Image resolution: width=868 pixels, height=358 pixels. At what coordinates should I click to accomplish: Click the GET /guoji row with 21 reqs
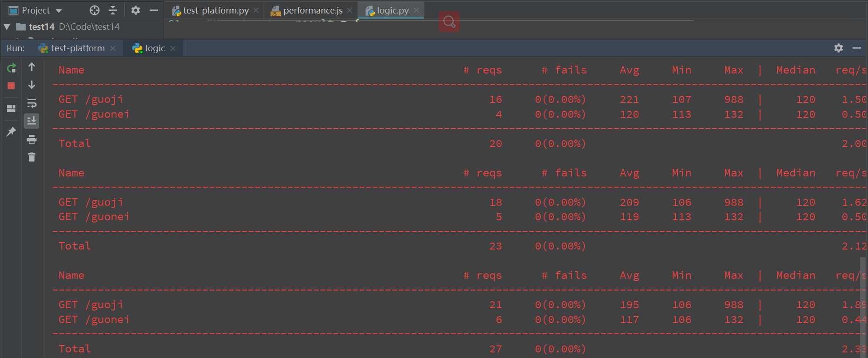click(x=460, y=305)
